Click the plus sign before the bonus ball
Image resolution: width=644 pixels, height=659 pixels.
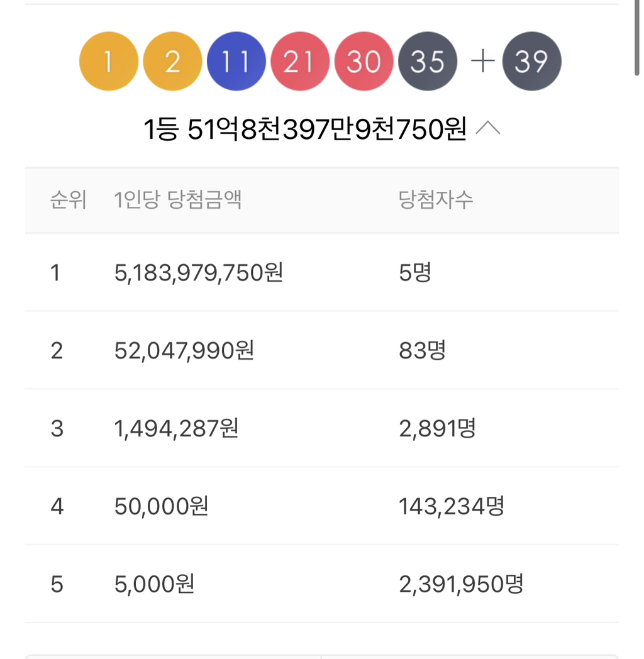(x=482, y=62)
